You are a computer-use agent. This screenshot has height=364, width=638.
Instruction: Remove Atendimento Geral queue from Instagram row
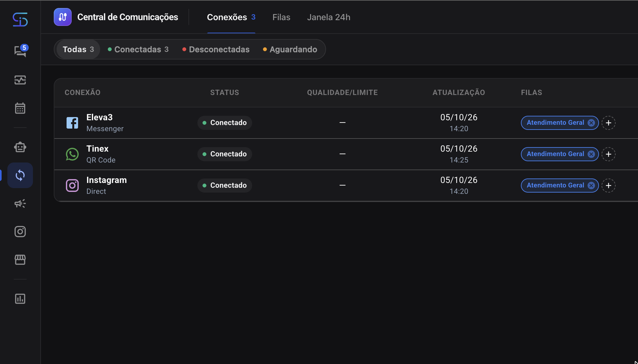[591, 186]
